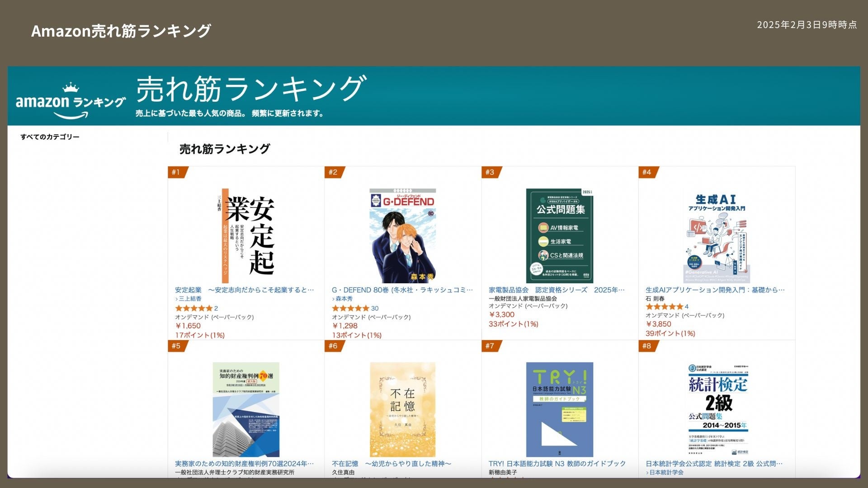
Task: Click author link 森本秀
Action: 344,299
